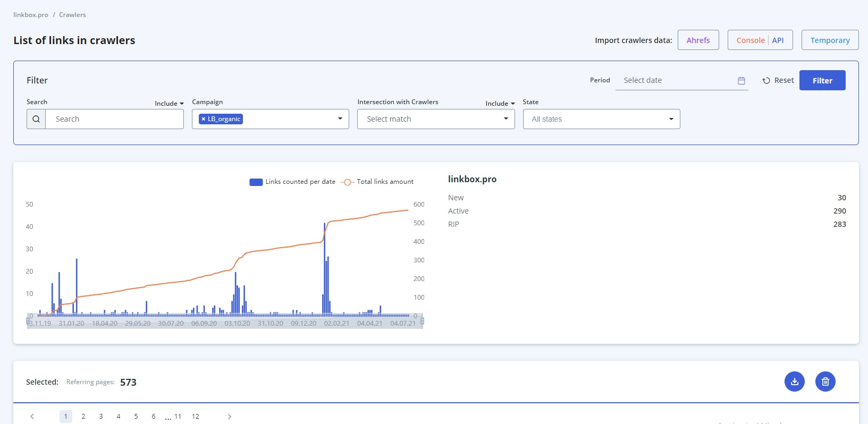Viewport: 868px width, 424px height.
Task: Click the Active links count 290
Action: point(840,211)
